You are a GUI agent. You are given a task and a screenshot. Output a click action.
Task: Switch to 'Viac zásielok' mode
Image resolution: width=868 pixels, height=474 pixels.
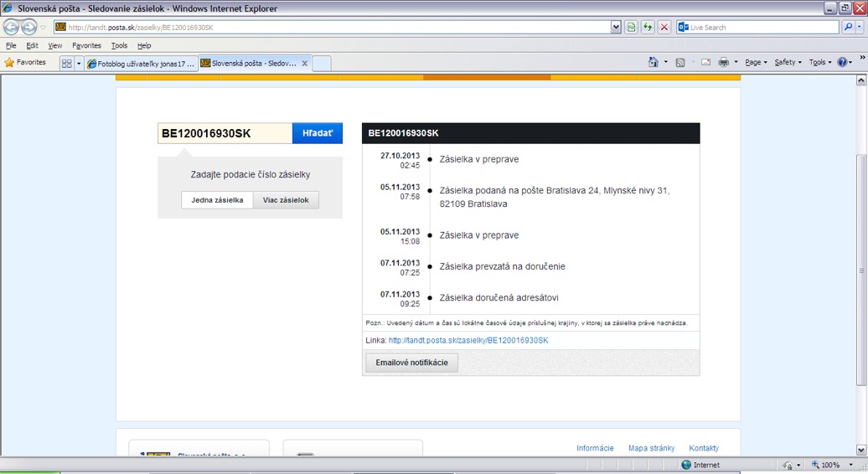(x=286, y=200)
